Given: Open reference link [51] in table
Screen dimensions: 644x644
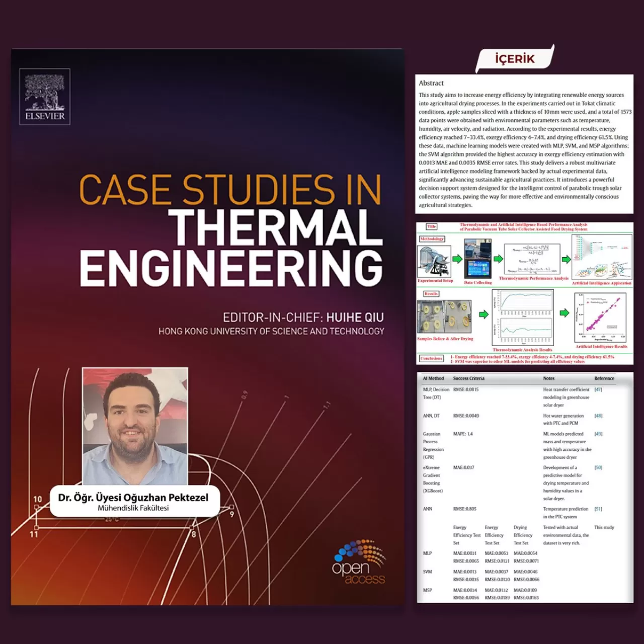Looking at the screenshot, I should [x=598, y=509].
